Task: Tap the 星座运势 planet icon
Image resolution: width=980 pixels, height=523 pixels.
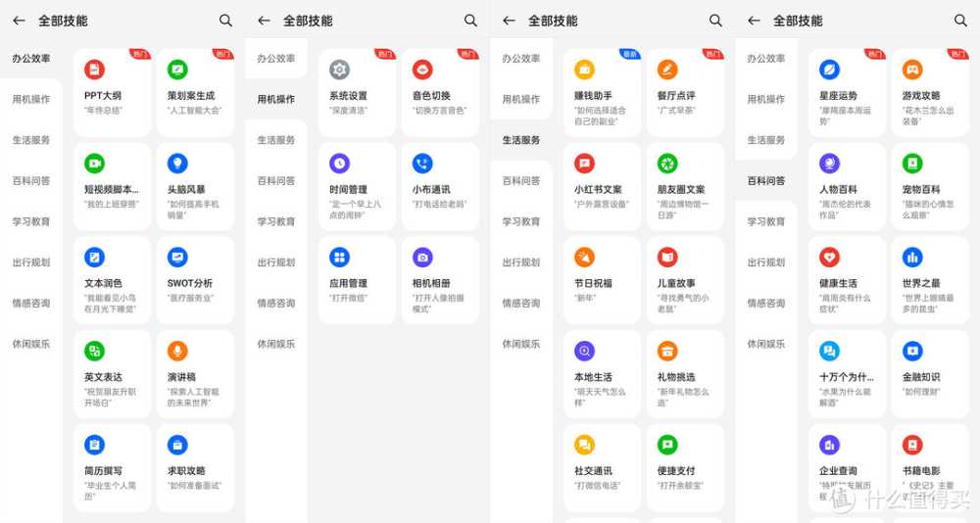Action: [x=829, y=70]
